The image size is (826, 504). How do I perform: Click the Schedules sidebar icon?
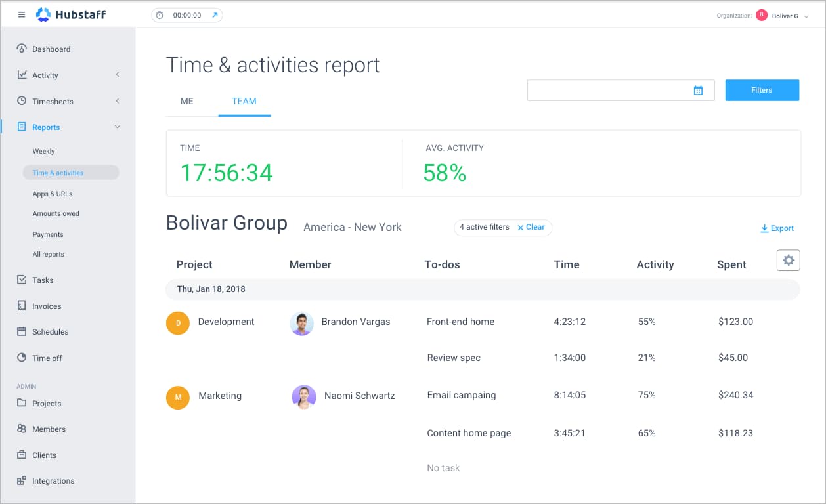[x=21, y=331]
